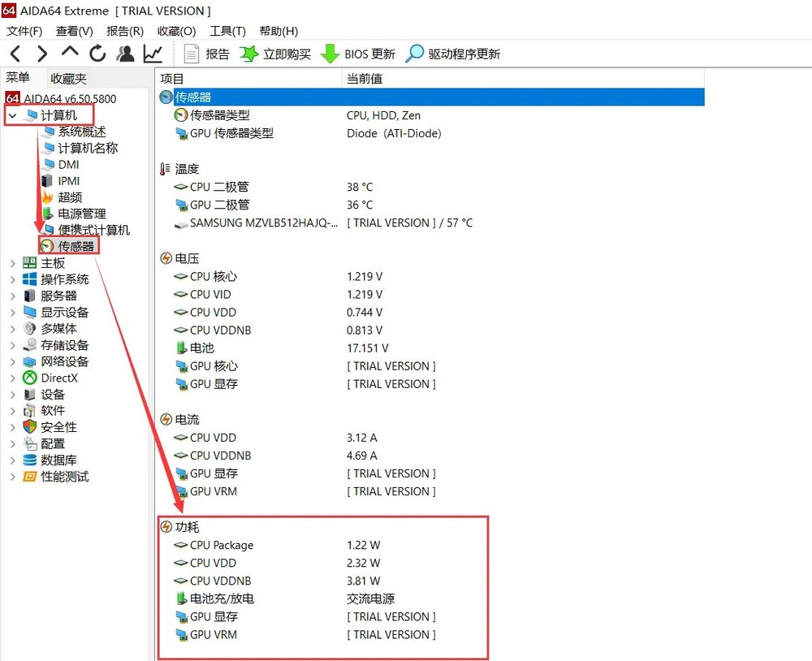Click the 传感器 gauge icon in tree

tap(48, 245)
